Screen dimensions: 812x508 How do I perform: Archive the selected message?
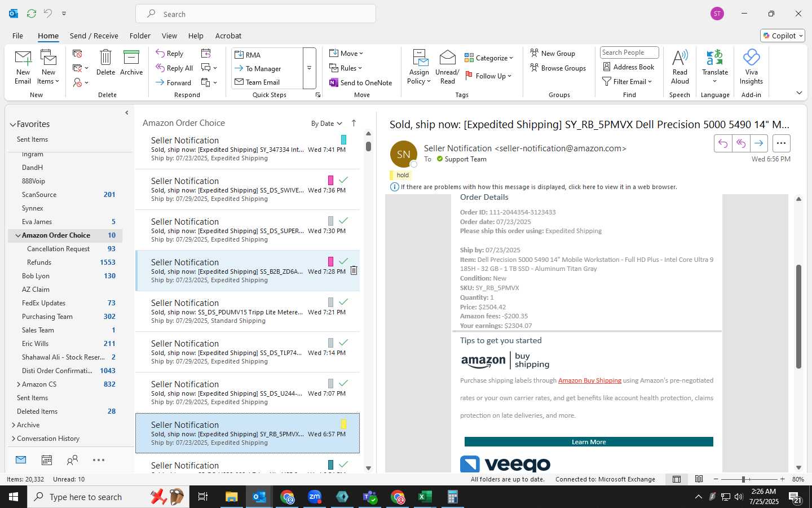(x=131, y=63)
